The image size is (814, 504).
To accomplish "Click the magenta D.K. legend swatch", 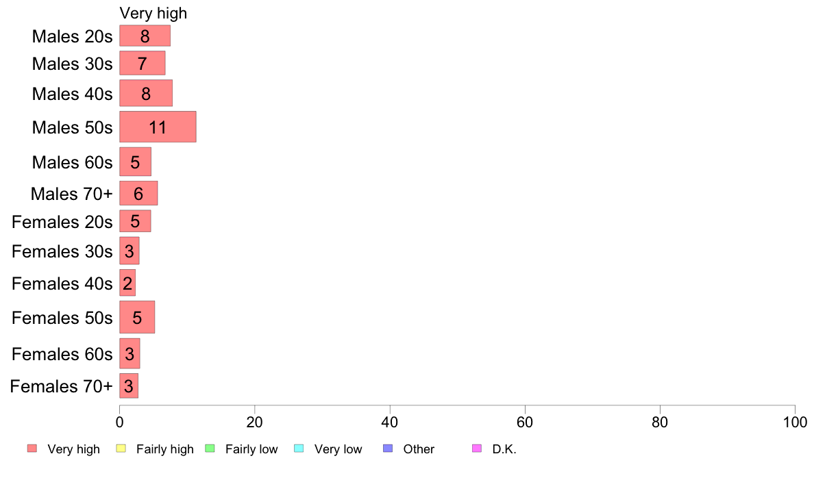I will [477, 449].
